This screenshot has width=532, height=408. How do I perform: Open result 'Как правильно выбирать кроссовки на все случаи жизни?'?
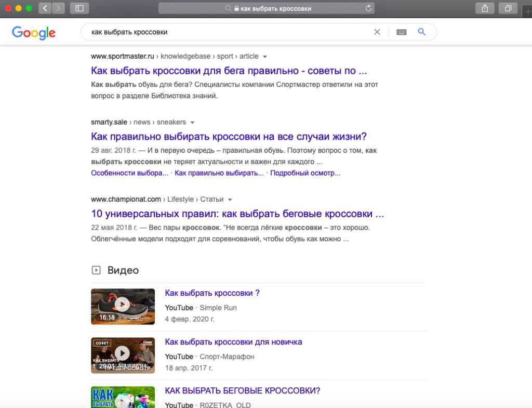point(229,137)
